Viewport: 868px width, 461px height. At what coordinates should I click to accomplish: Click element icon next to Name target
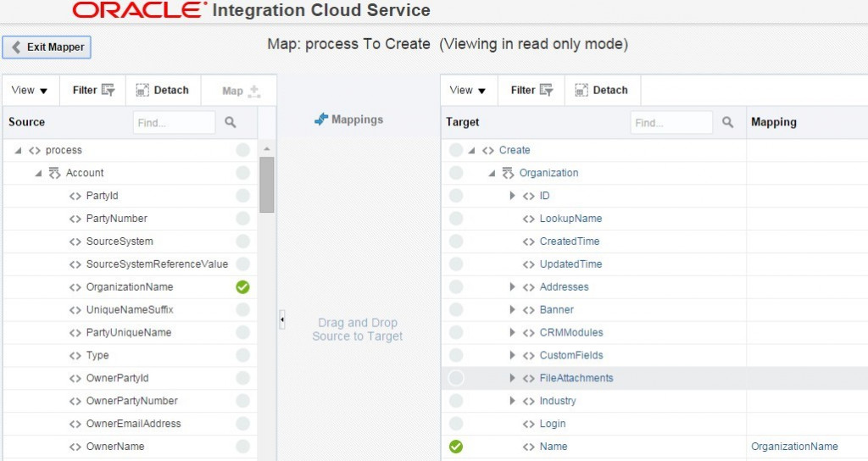[x=529, y=447]
